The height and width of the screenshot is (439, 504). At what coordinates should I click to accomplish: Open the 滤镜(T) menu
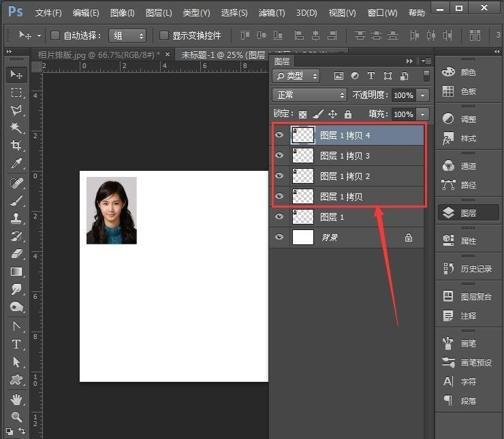(x=272, y=13)
